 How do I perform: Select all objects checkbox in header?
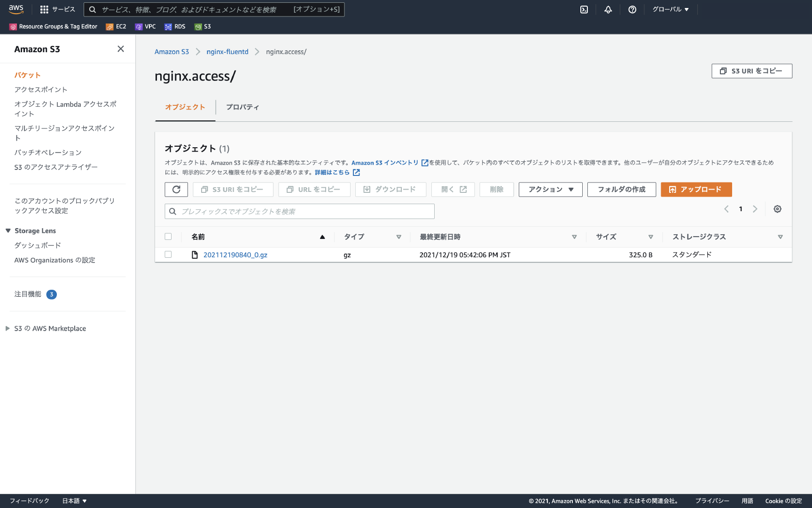pyautogui.click(x=168, y=237)
